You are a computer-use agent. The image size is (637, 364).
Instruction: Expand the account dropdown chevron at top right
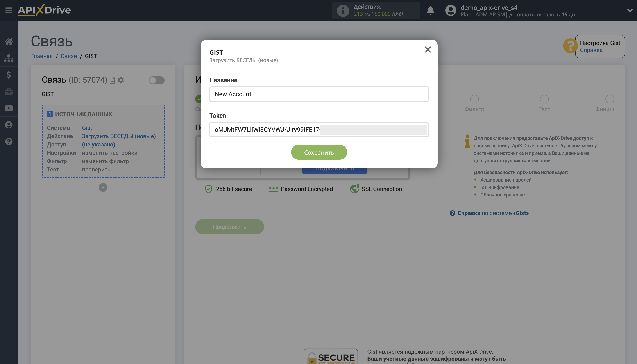coord(630,11)
